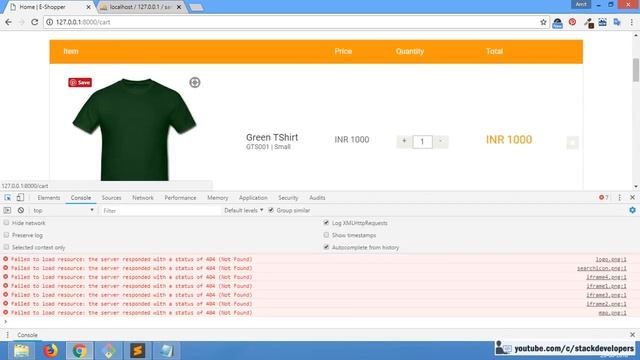The width and height of the screenshot is (640, 360).
Task: Switch to the Performance tab
Action: 180,198
